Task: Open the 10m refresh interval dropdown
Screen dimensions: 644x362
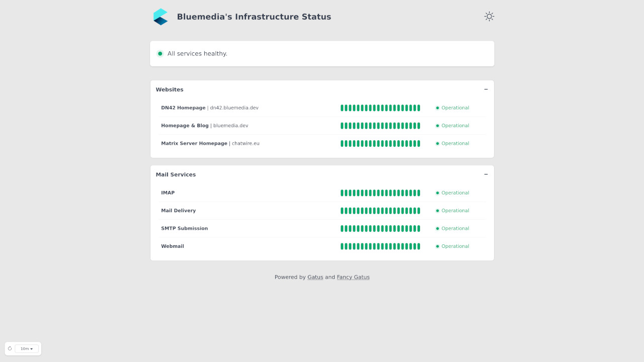Action: pyautogui.click(x=27, y=348)
